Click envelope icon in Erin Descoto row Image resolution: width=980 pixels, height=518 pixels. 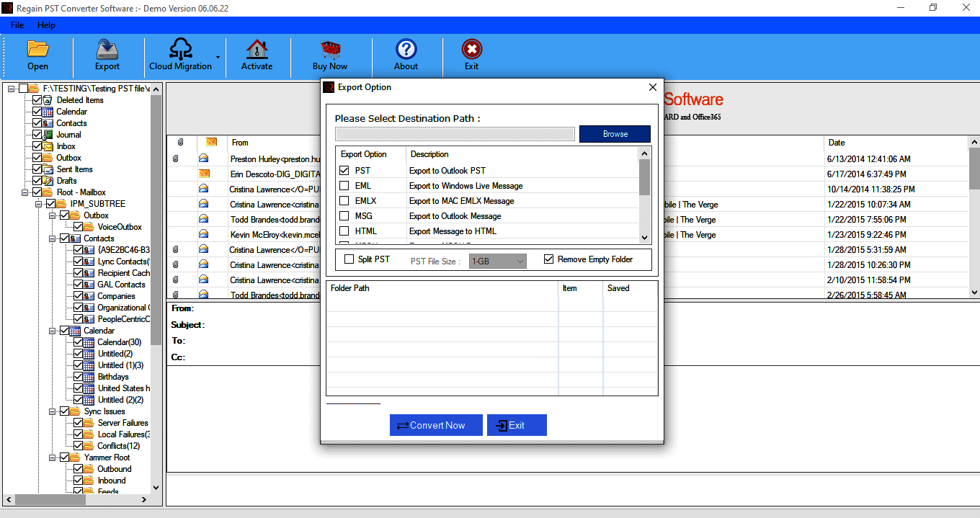[204, 174]
